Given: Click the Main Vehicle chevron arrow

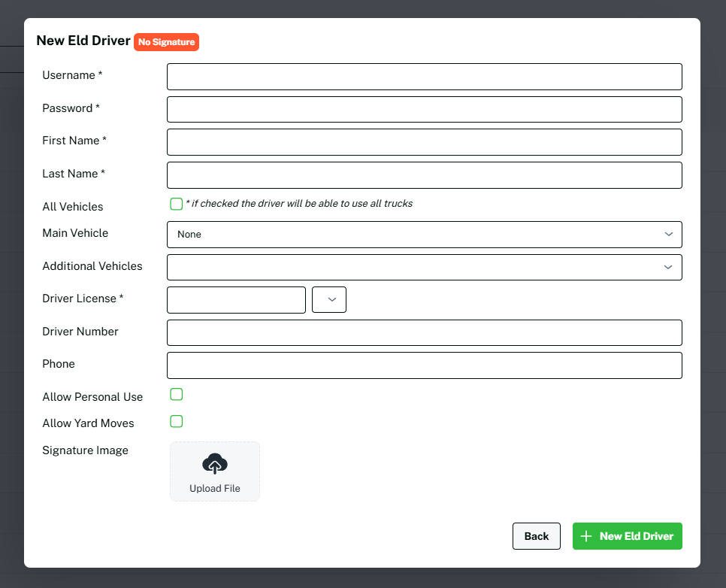Looking at the screenshot, I should 669,235.
